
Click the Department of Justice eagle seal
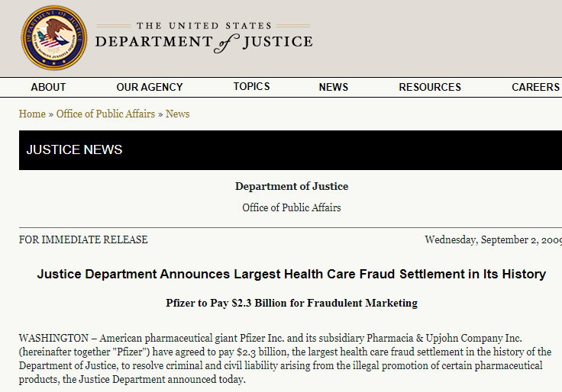coord(54,37)
